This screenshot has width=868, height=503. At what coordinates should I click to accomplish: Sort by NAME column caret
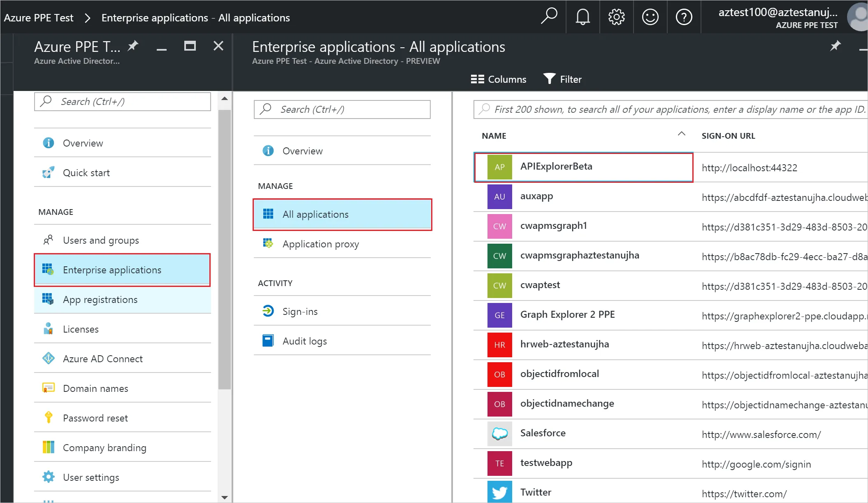(681, 134)
